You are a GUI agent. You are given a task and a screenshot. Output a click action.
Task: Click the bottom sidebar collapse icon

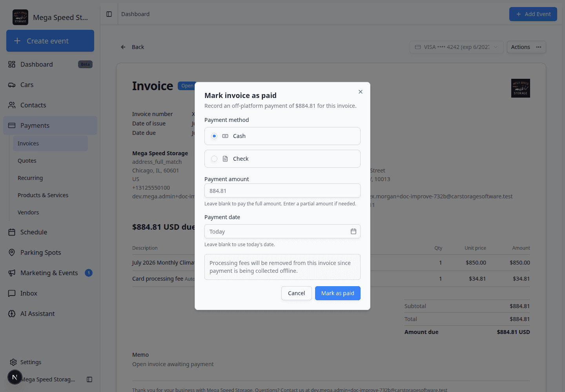(x=89, y=379)
